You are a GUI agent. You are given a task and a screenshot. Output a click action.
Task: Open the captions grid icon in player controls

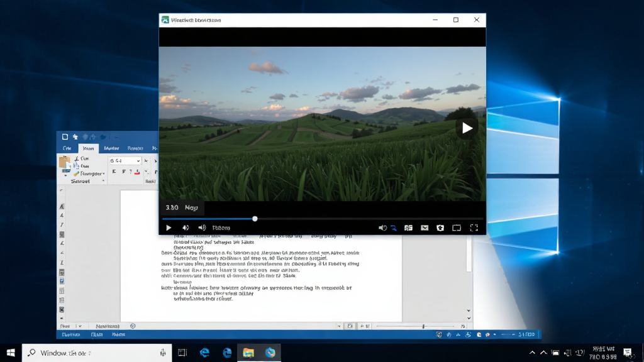(408, 228)
